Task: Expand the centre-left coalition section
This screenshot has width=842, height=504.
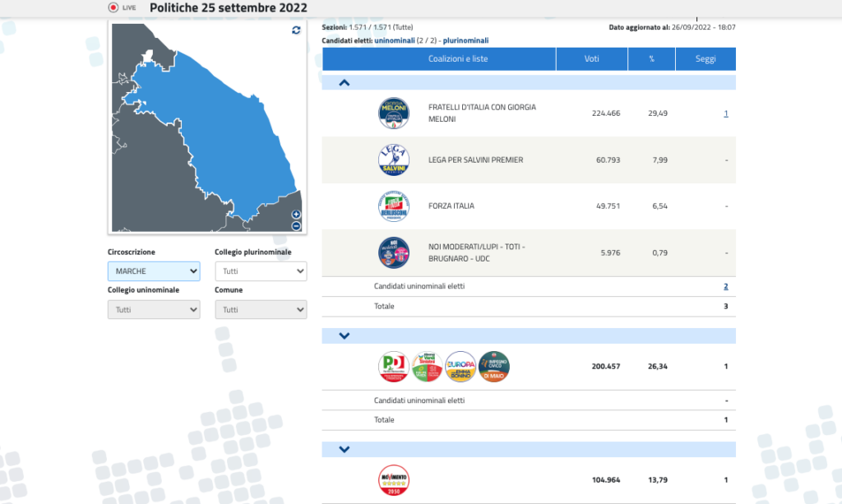Action: pos(345,336)
